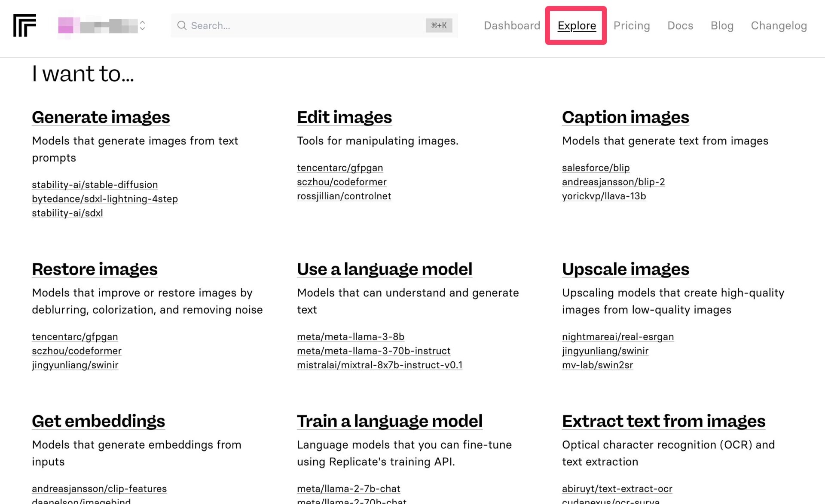The height and width of the screenshot is (504, 825).
Task: Open meta/meta-llama-3-70b-instruct model
Action: click(373, 351)
